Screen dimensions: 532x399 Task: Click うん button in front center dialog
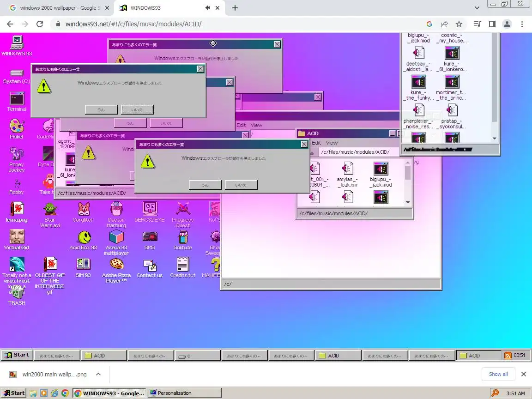click(205, 185)
